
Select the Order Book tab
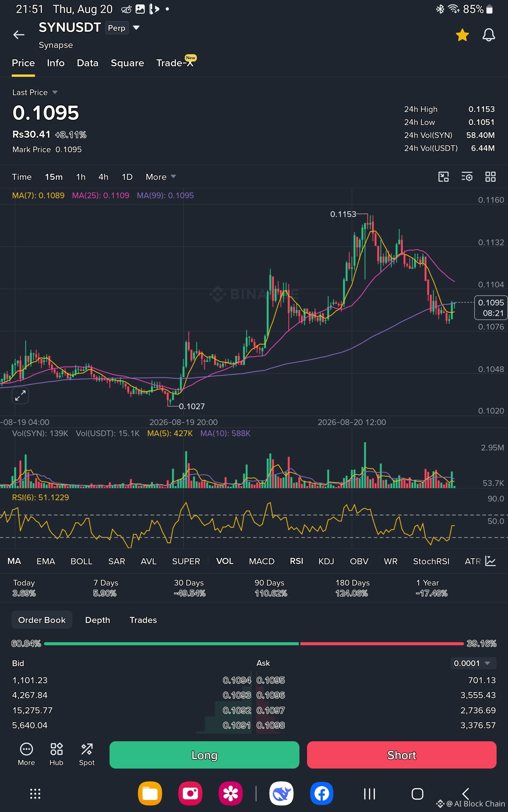[x=42, y=620]
